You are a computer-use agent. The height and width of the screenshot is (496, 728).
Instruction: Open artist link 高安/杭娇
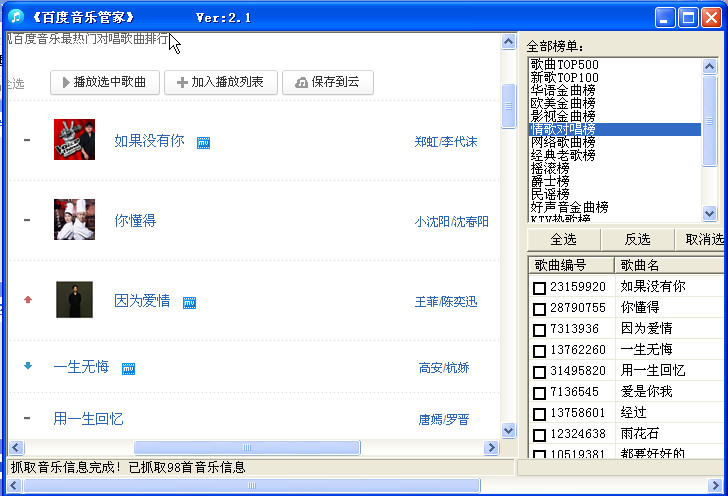[444, 368]
